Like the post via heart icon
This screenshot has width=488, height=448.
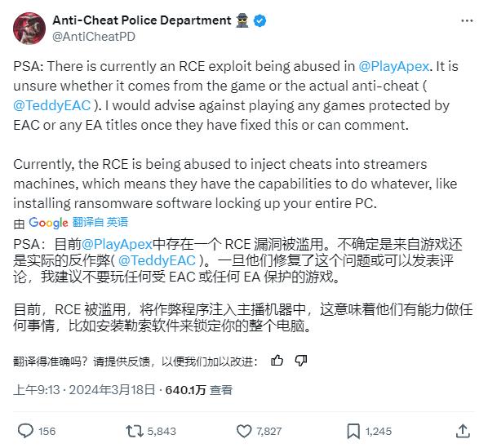click(x=244, y=432)
